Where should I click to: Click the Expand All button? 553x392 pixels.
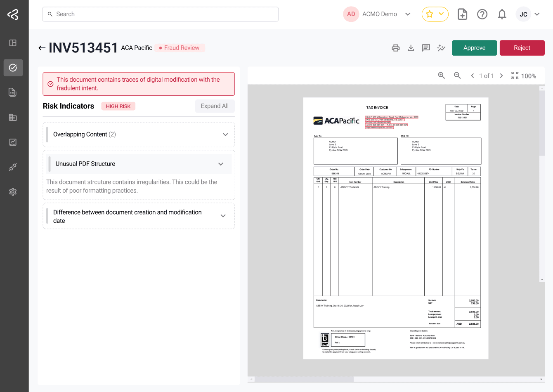(215, 106)
